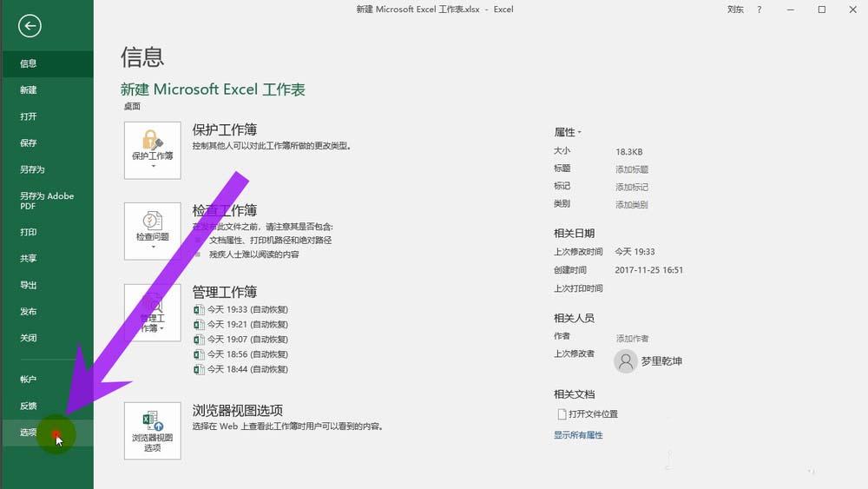
Task: Click Show All Properties (显示所有属性) link
Action: [x=578, y=435]
